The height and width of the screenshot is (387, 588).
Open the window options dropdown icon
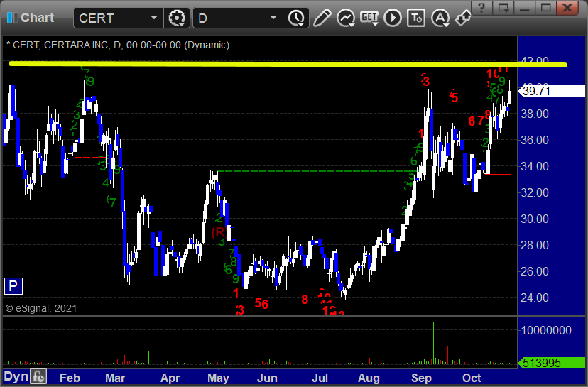coord(503,8)
